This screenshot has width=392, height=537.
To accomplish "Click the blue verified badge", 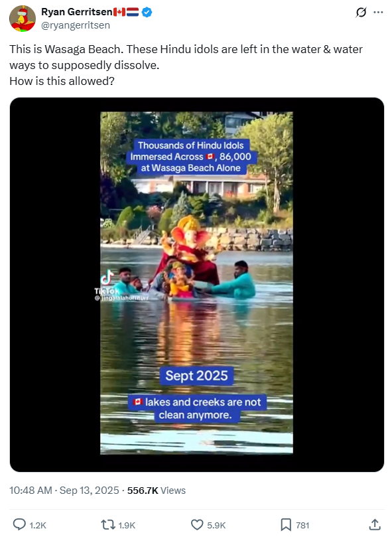I will pyautogui.click(x=147, y=13).
